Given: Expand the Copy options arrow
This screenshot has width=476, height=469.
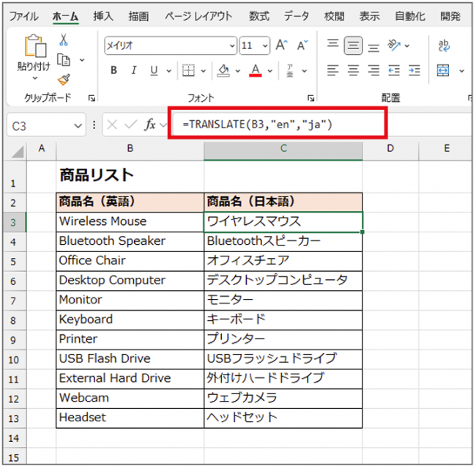Looking at the screenshot, I should [82, 60].
